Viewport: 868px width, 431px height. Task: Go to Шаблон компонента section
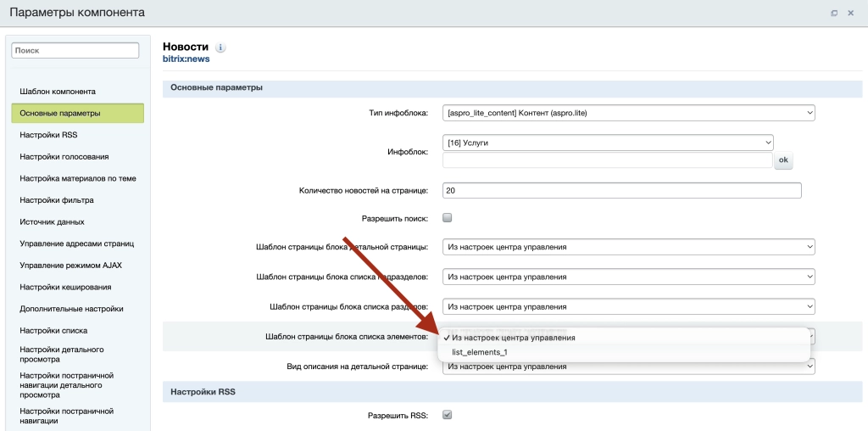58,91
